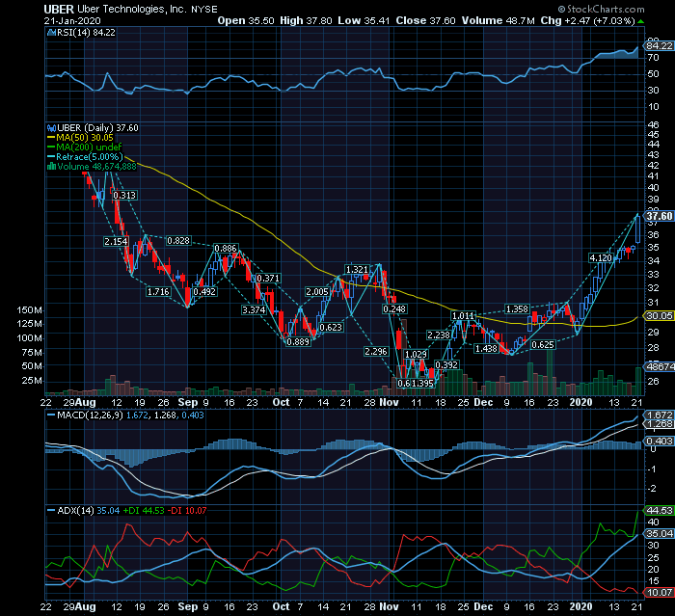Click the green up-arrow beside the change

tap(641, 21)
